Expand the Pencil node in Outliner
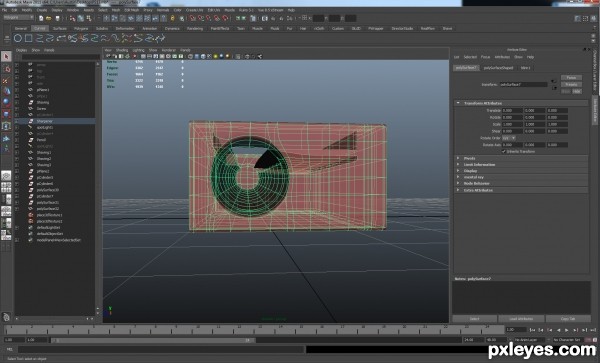The height and width of the screenshot is (363, 600). pos(17,140)
